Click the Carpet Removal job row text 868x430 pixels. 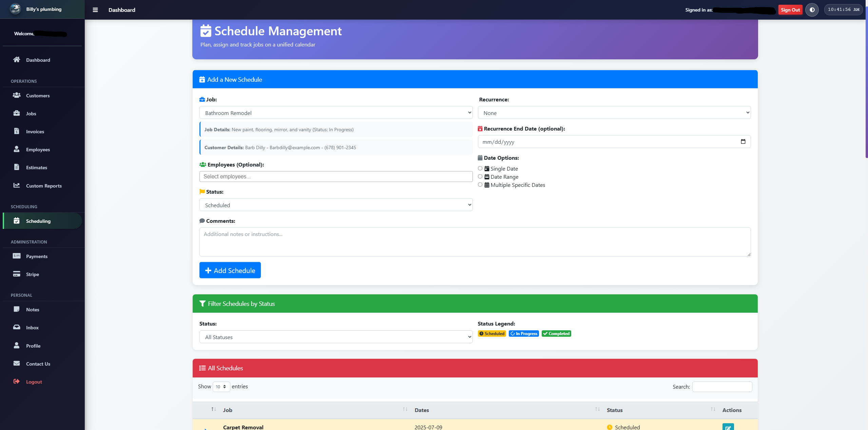(243, 427)
